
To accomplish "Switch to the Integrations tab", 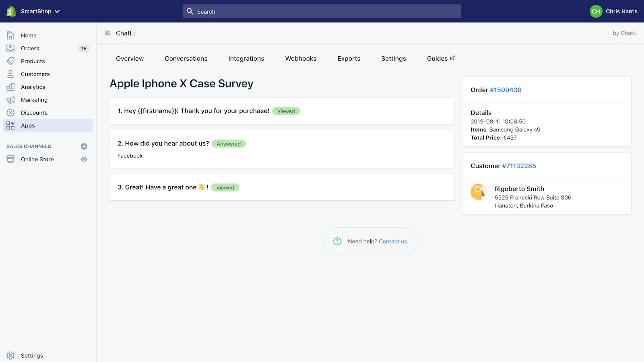I will tap(246, 58).
